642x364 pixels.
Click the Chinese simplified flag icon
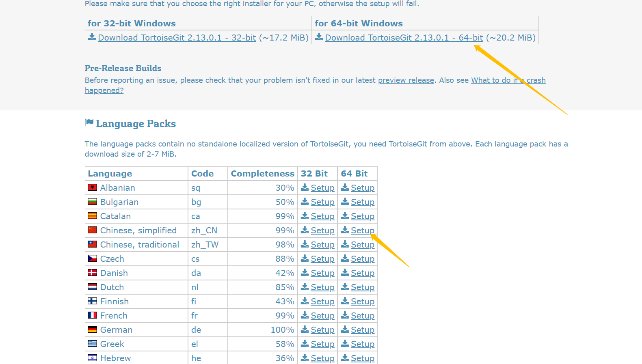tap(93, 230)
